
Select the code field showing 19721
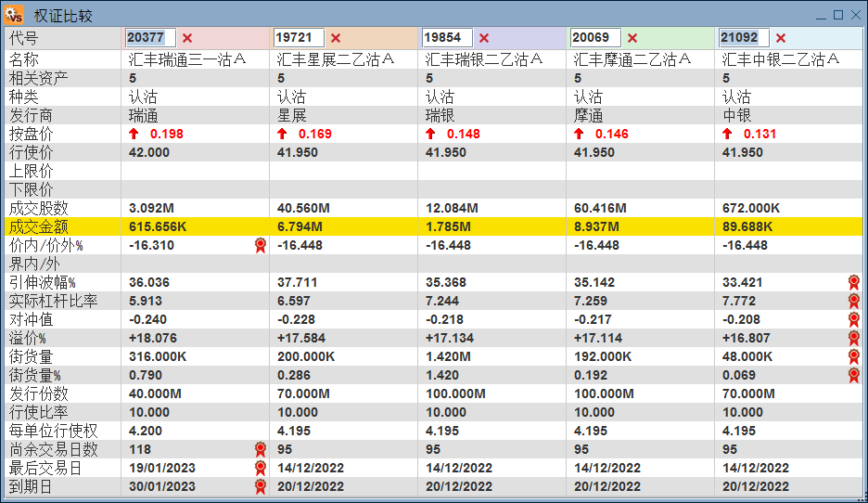[x=299, y=38]
